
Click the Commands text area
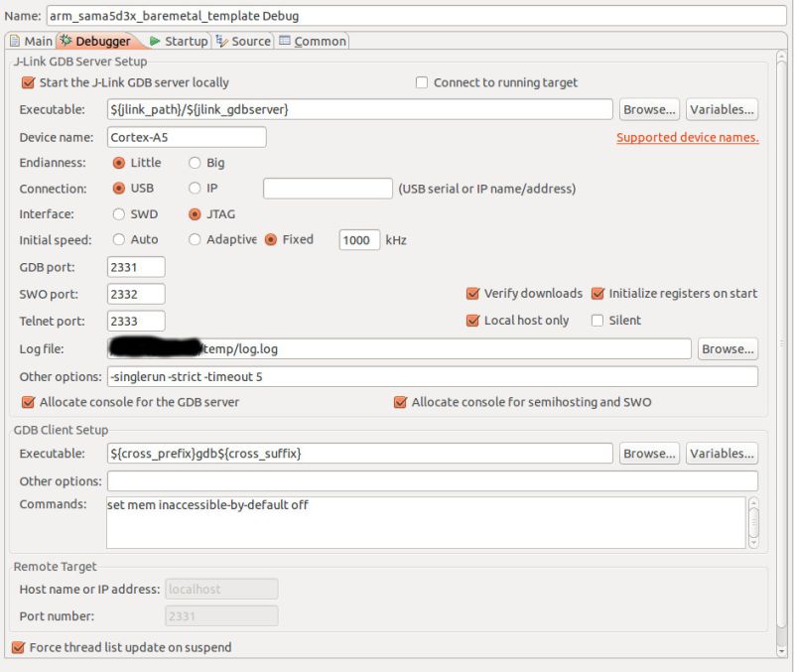[x=426, y=522]
